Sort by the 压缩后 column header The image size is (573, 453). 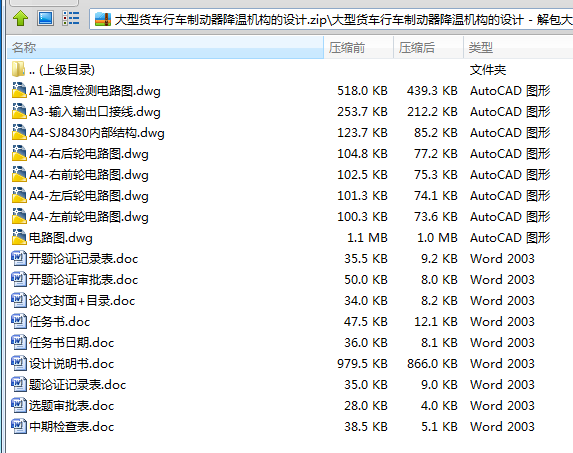(428, 47)
